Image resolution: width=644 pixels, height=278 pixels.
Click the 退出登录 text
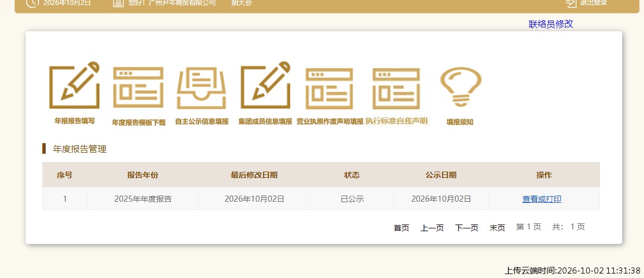[x=593, y=3]
